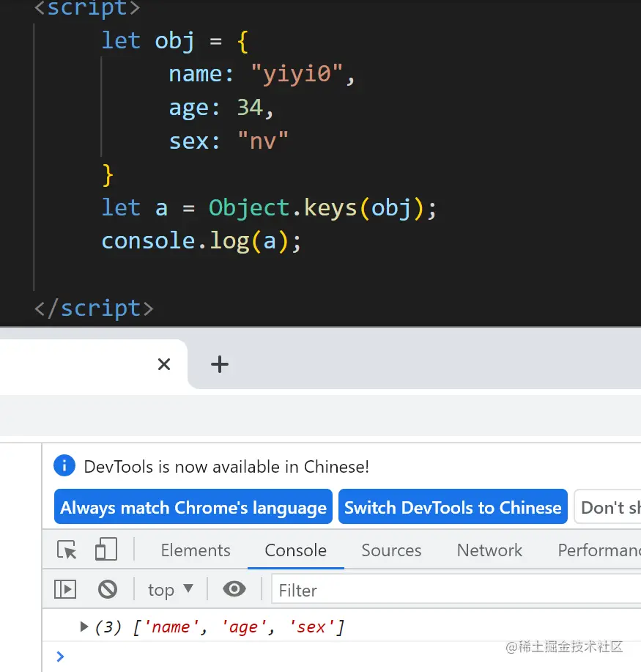Click console.log(a) line in code

(201, 241)
